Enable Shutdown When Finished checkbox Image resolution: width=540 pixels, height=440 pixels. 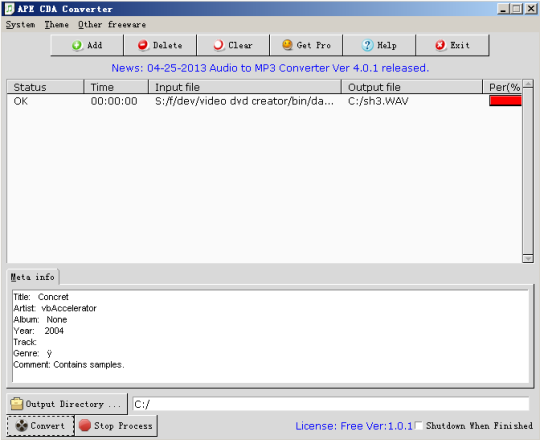click(x=419, y=426)
